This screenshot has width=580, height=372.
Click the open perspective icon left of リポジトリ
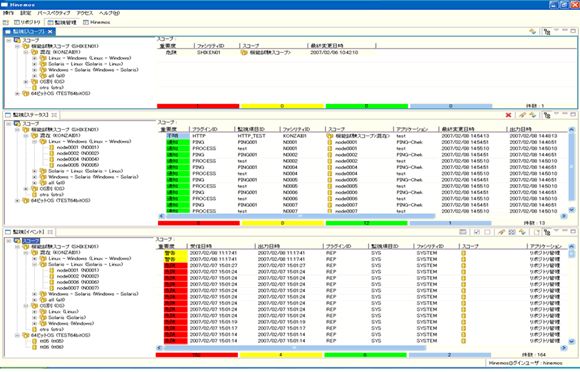tap(6, 22)
